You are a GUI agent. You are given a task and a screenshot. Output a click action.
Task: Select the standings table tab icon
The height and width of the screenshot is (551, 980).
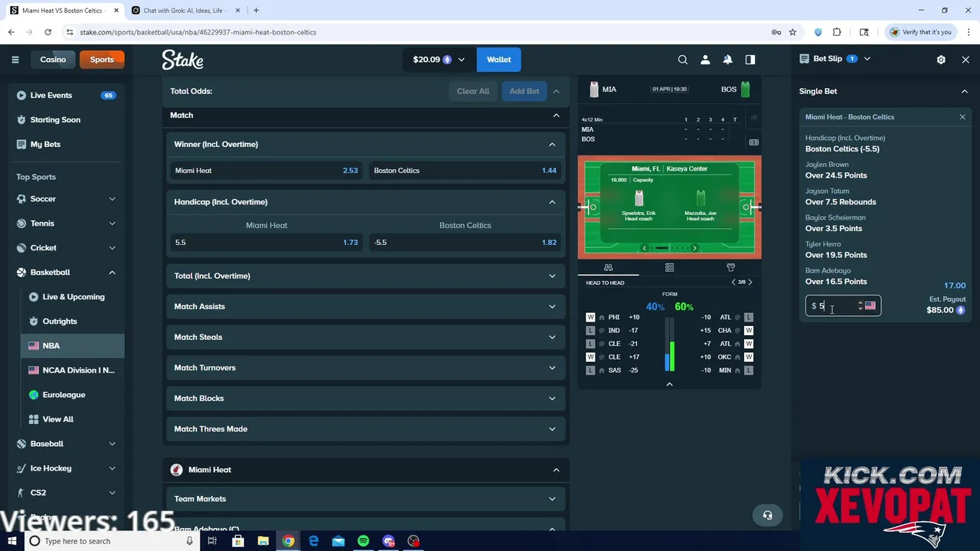[x=669, y=267]
